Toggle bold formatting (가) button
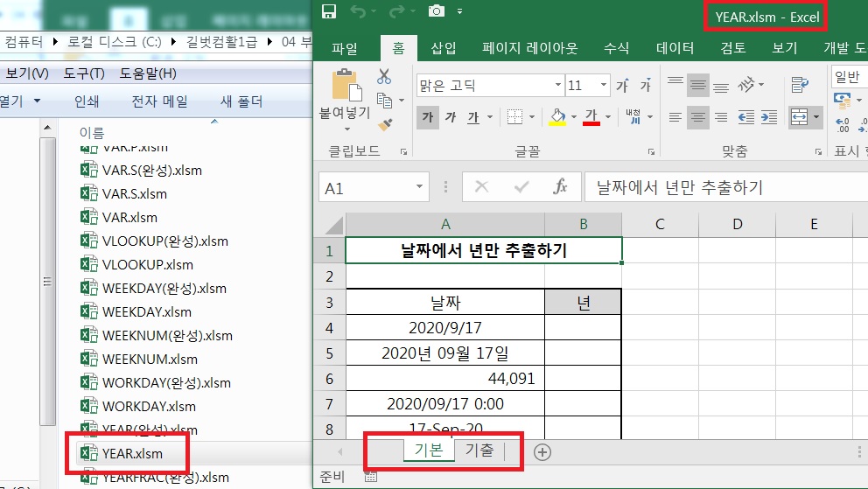This screenshot has width=868, height=489. pyautogui.click(x=428, y=116)
